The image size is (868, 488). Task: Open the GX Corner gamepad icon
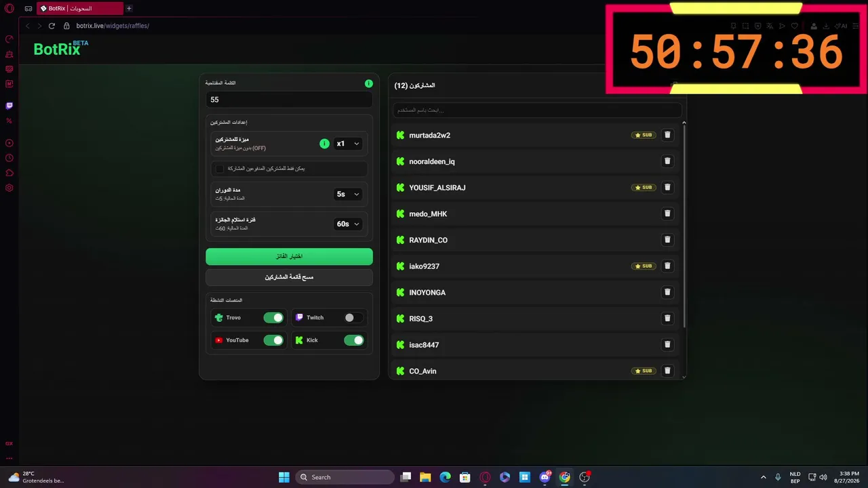click(28, 9)
